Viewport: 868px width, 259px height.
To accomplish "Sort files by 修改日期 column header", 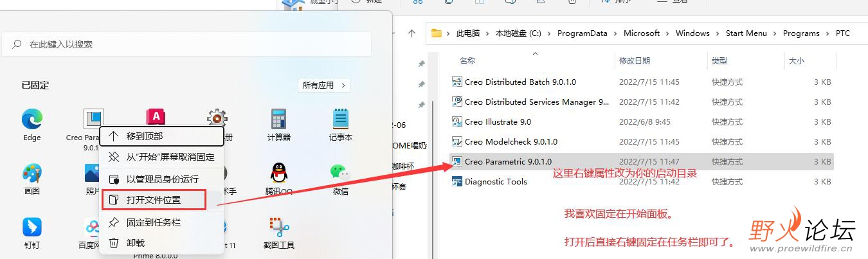I will click(x=635, y=61).
